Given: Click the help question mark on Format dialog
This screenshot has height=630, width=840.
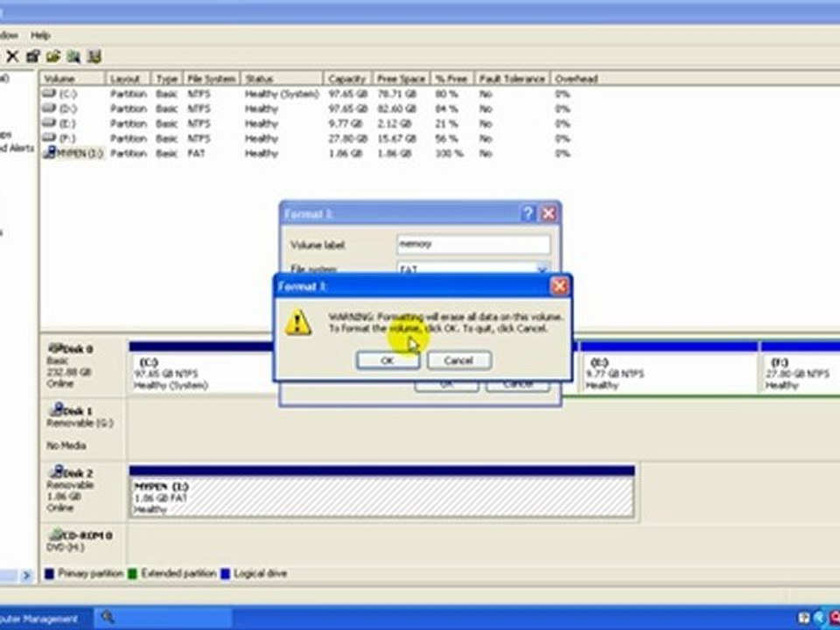Looking at the screenshot, I should pos(528,213).
